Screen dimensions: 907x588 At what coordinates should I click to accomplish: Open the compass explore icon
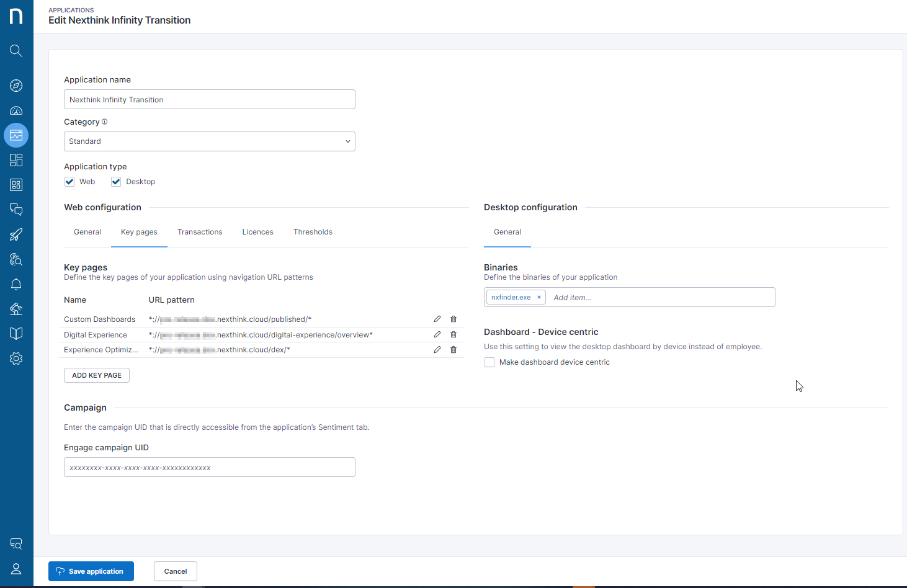(x=16, y=86)
